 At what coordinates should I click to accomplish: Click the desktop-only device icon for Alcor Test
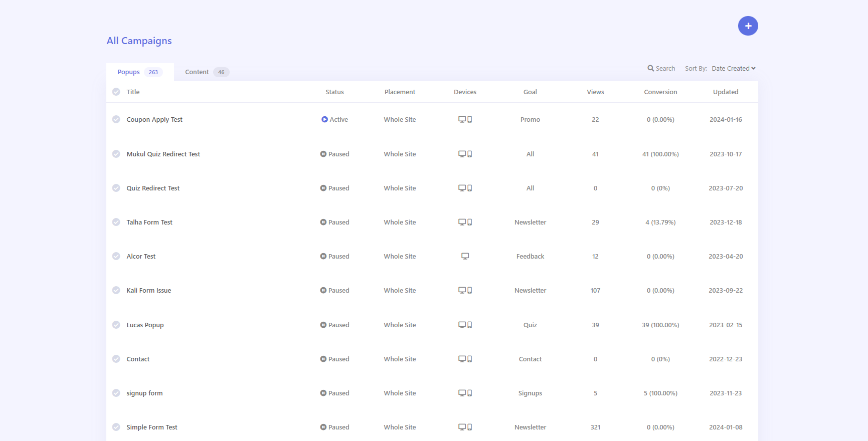(x=465, y=256)
